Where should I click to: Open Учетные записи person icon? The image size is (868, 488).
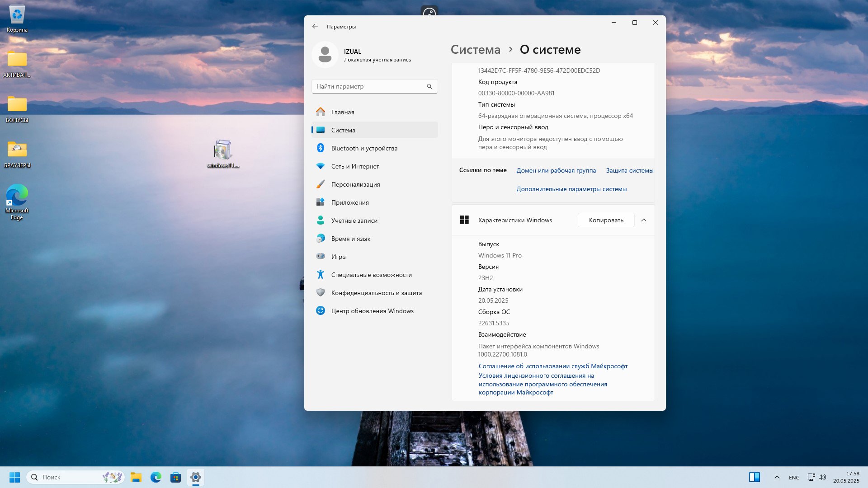321,220
